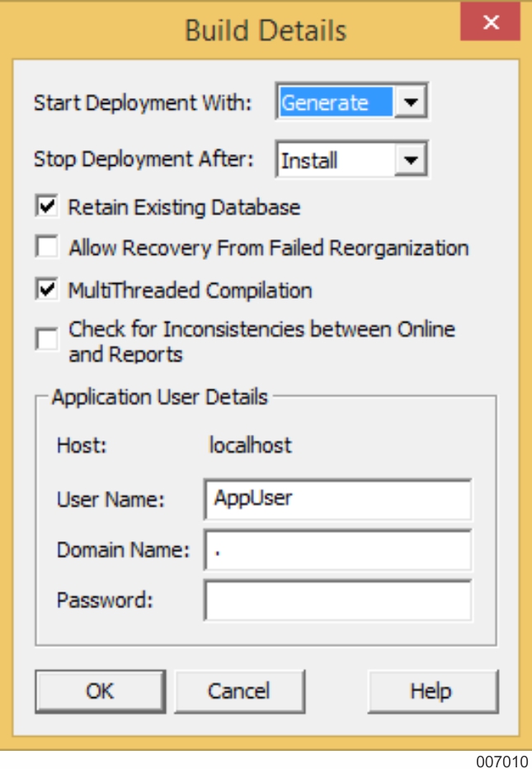Click the Application User Details group label
532x769 pixels.
pos(160,397)
